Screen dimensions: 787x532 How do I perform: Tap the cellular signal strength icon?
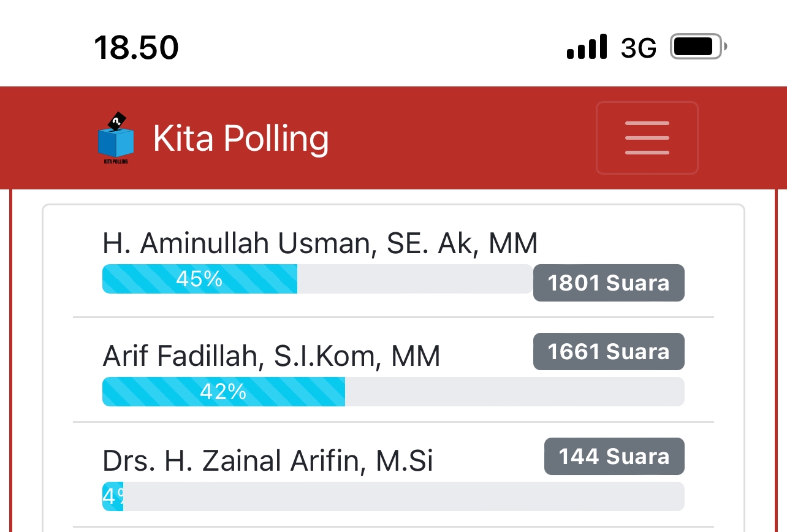[587, 47]
